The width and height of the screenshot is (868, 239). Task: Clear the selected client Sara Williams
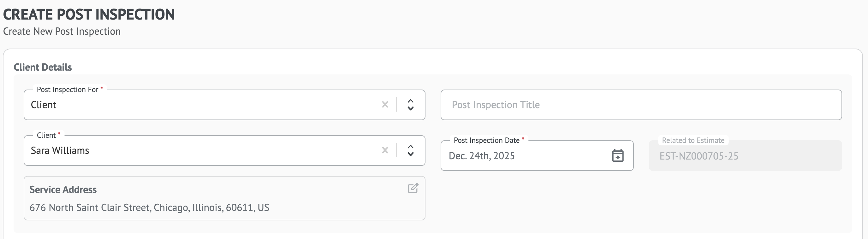[385, 150]
